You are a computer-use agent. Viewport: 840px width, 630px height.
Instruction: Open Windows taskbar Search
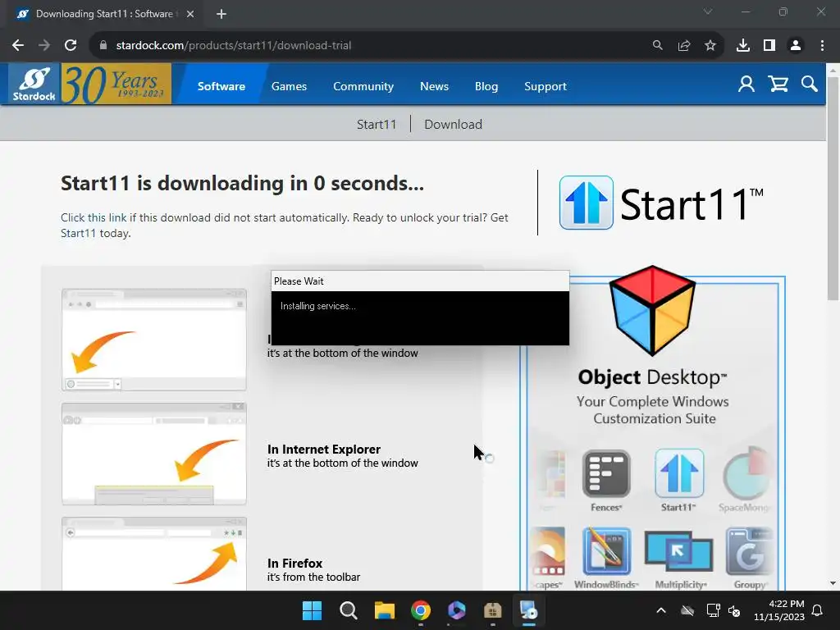[x=348, y=610]
